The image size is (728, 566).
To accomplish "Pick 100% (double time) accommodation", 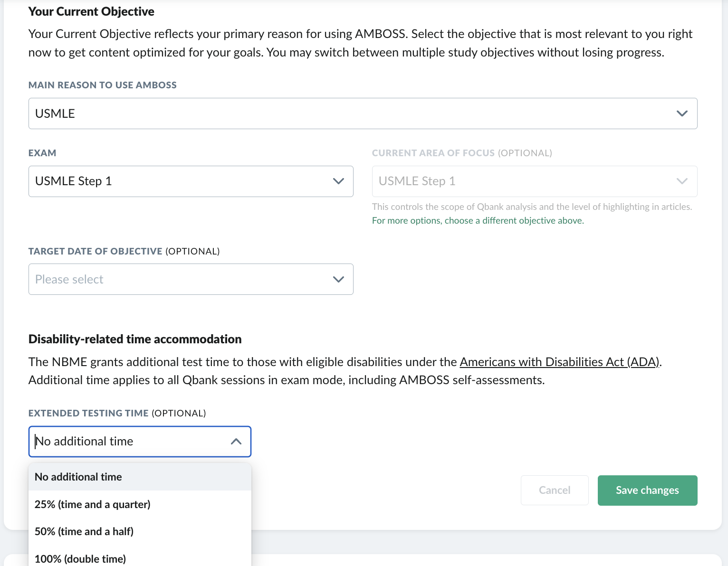I will 80,559.
